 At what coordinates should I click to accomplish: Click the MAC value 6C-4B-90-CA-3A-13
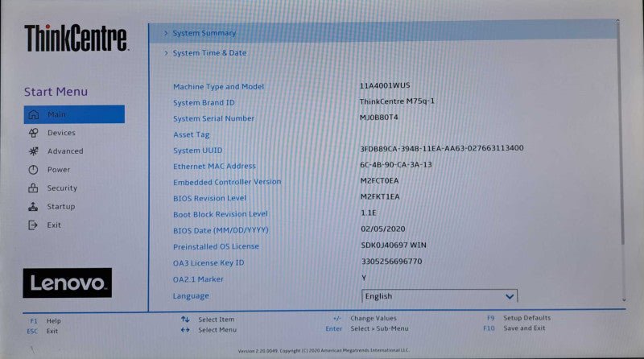tap(396, 165)
